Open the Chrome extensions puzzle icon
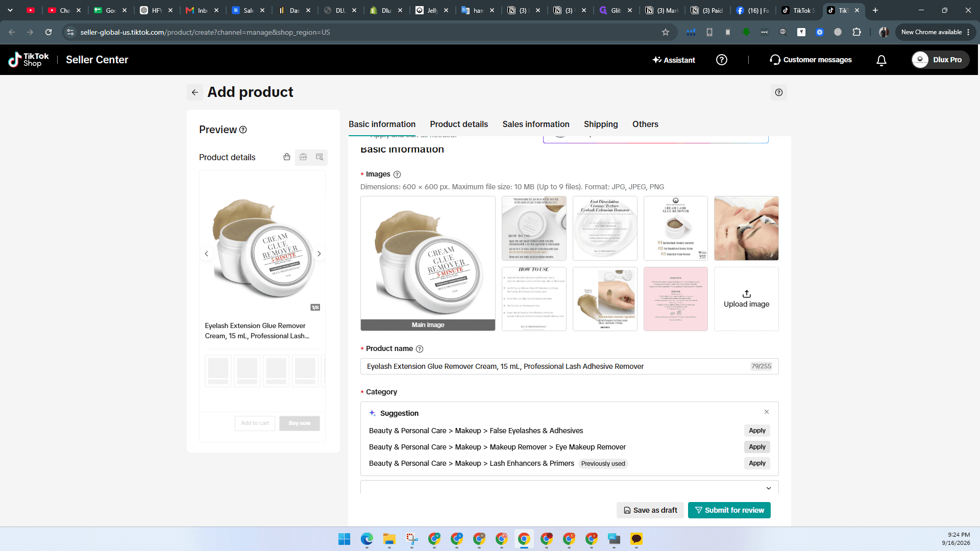The image size is (980, 551). point(856,32)
